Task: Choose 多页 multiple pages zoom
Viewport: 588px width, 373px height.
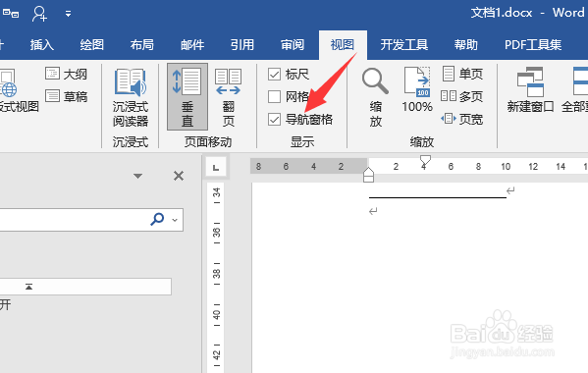Action: [x=462, y=96]
